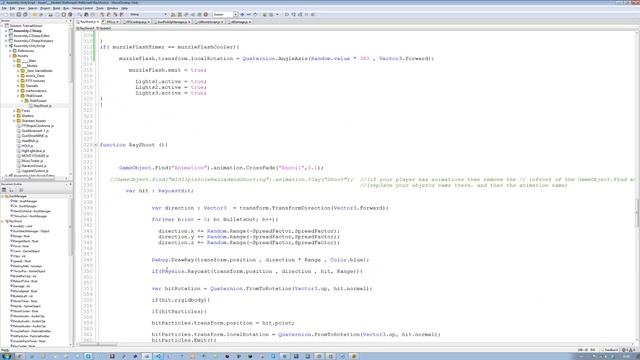
Task: Open the Debug configuration dropdown in toolbar
Action: pyautogui.click(x=148, y=15)
